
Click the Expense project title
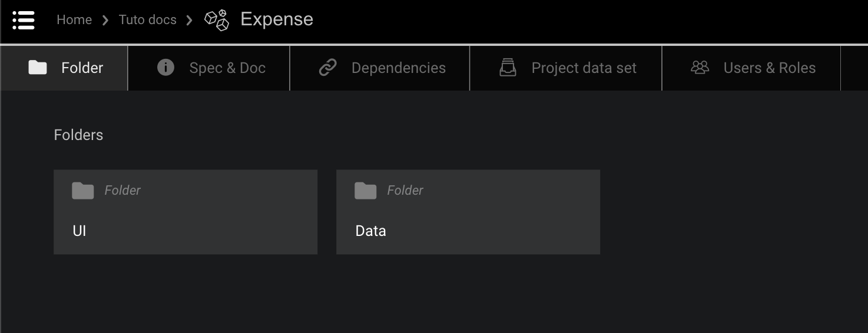click(x=277, y=19)
